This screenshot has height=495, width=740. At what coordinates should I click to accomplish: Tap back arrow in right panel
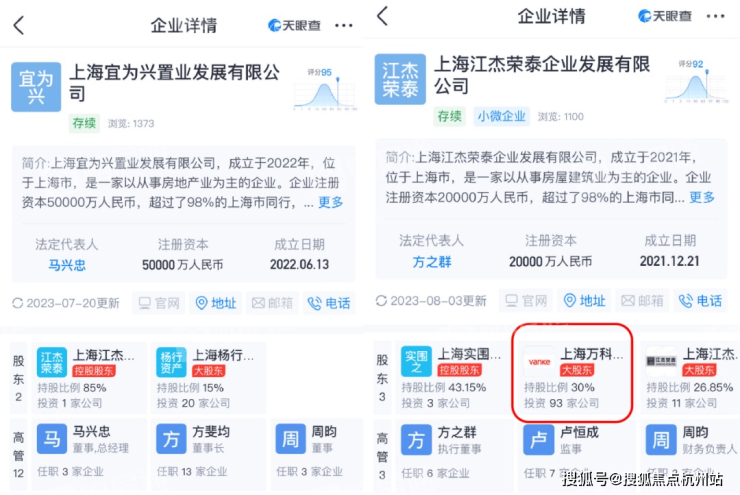[383, 16]
